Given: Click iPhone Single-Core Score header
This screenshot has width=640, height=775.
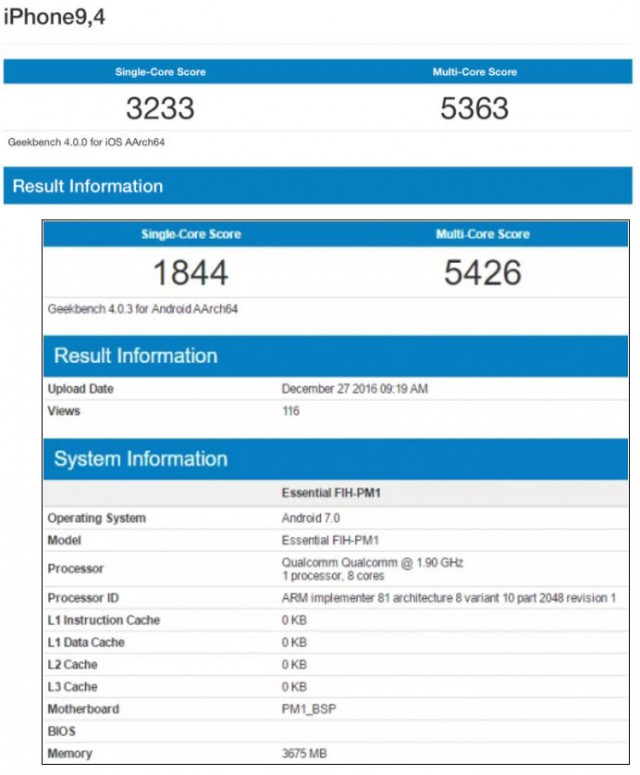Looking at the screenshot, I should pyautogui.click(x=160, y=72).
